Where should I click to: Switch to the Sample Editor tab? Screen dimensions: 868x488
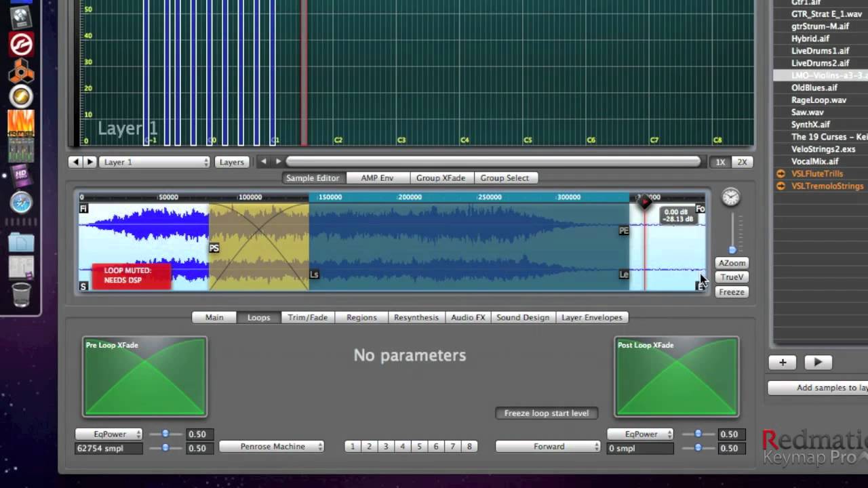click(x=313, y=178)
